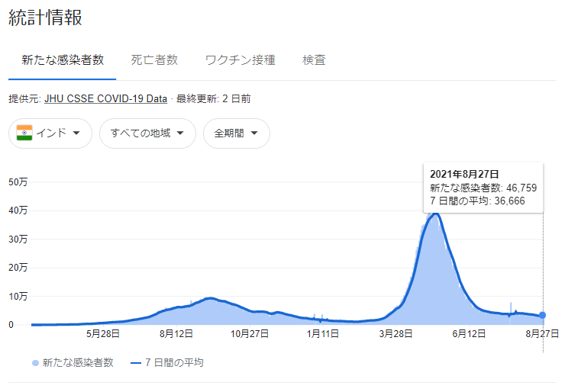Click the 統計情報 heading
The width and height of the screenshot is (565, 392).
click(x=45, y=18)
